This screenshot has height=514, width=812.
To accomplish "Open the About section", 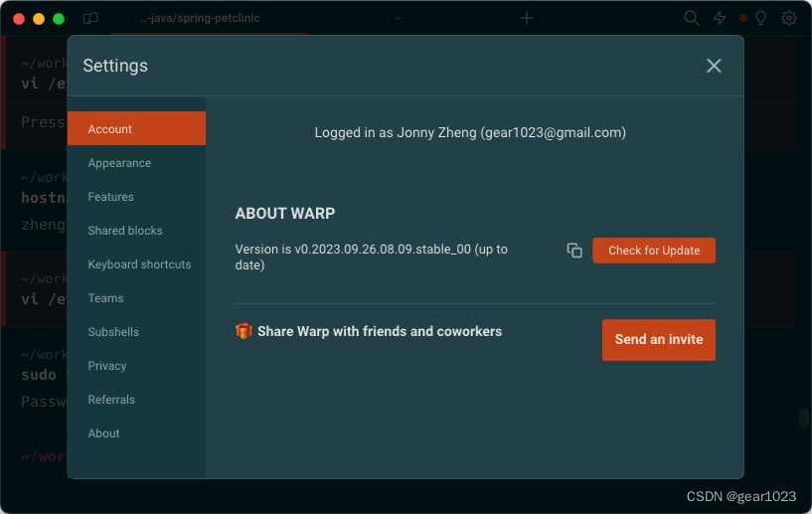I will 137,433.
